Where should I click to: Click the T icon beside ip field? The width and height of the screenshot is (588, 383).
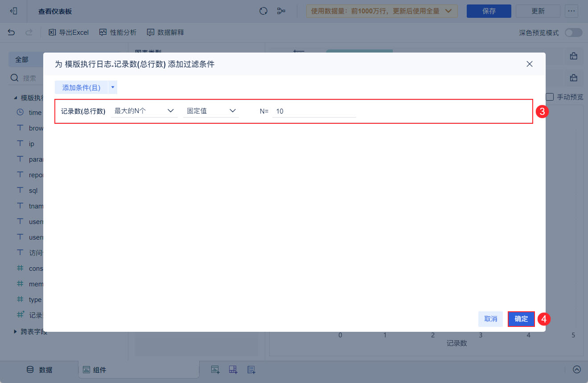point(20,143)
